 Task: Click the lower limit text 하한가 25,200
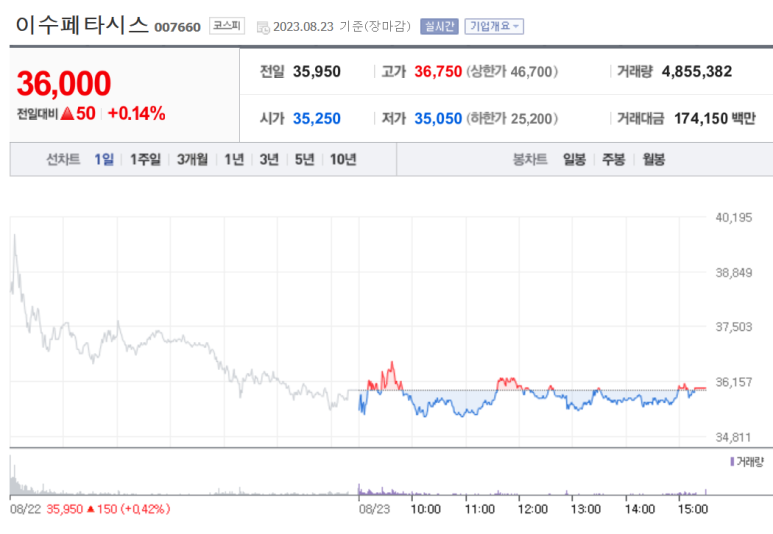pos(512,118)
